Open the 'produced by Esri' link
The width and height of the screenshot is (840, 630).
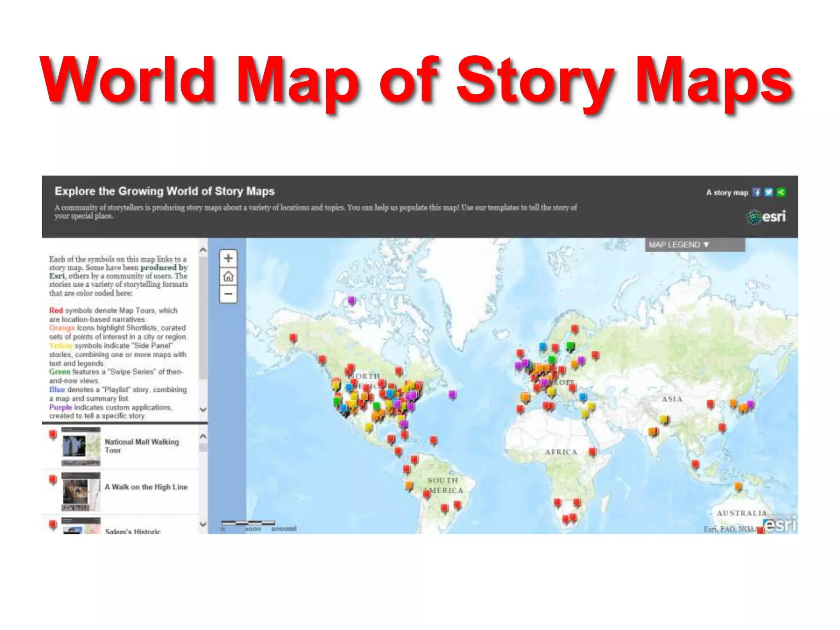click(x=119, y=272)
